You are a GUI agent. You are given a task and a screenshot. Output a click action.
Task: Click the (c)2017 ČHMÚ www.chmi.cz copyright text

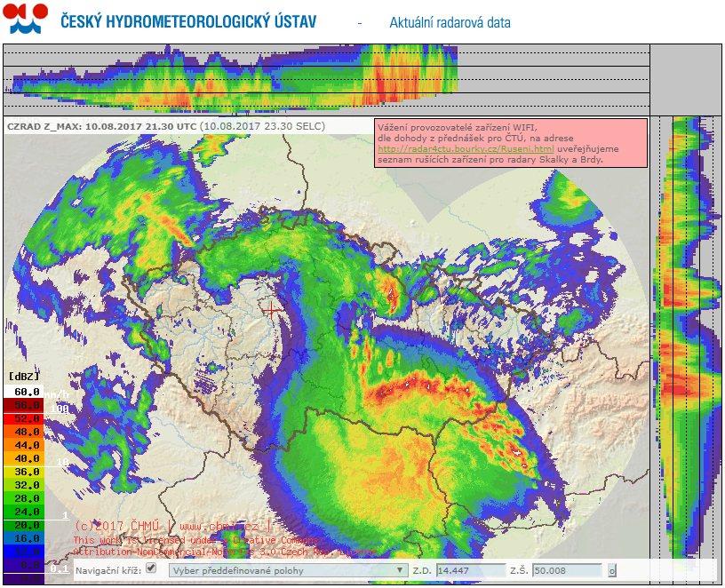(172, 526)
